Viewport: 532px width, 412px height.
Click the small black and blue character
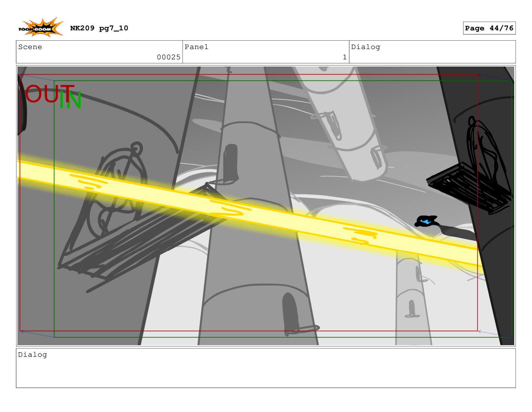(427, 221)
